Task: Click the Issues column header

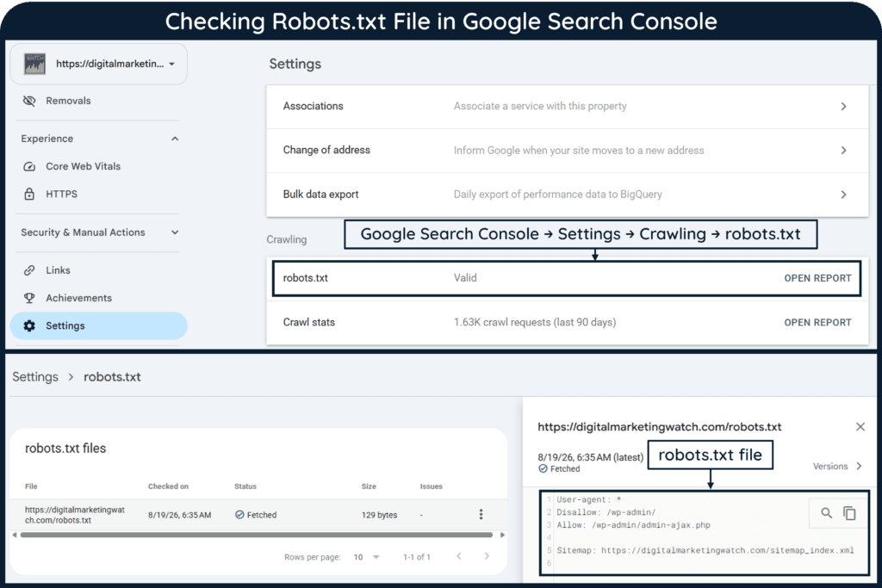Action: (431, 486)
